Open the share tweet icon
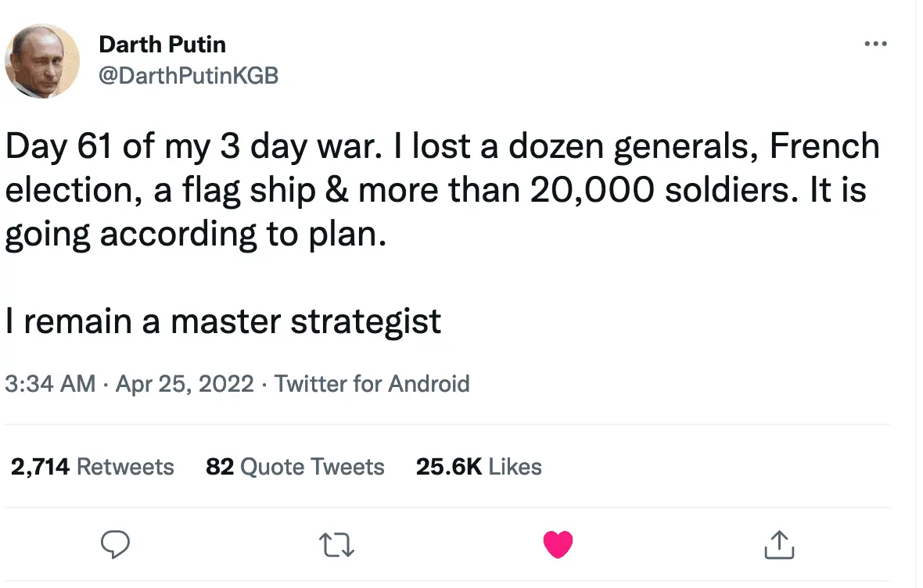 (779, 543)
